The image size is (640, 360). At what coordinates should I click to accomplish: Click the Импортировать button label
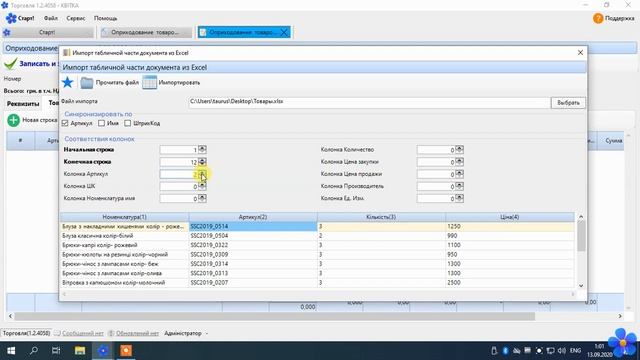(179, 83)
